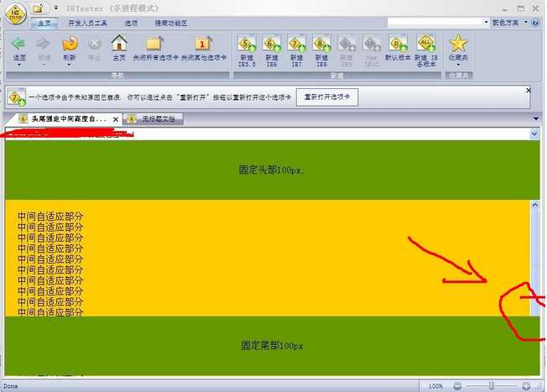
Task: Create a new IE7 tab
Action: (x=296, y=44)
